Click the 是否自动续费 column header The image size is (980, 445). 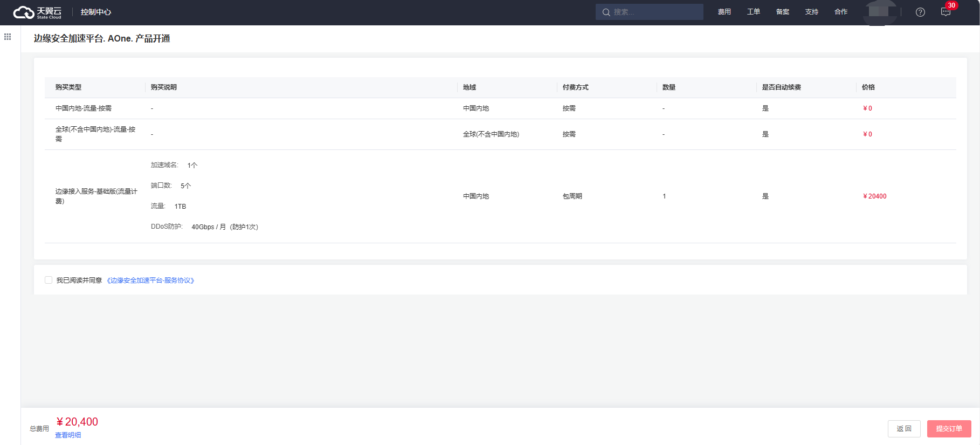[782, 87]
